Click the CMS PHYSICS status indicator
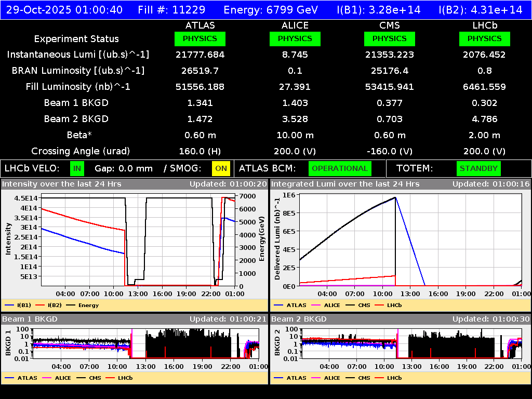Screen dimensions: 532x399 click(x=390, y=38)
